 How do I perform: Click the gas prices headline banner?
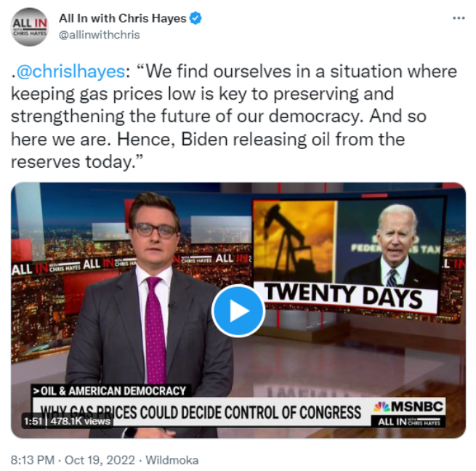pos(201,412)
